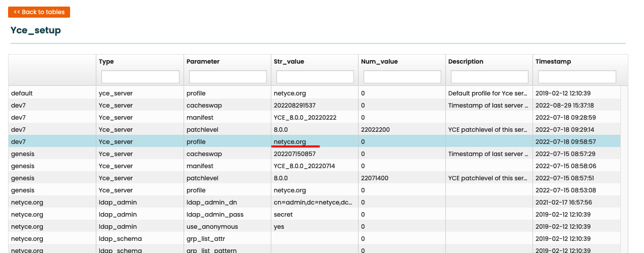The image size is (644, 253).
Task: Click the YCE_8.0.0_20220222 manifest value
Action: pos(305,118)
